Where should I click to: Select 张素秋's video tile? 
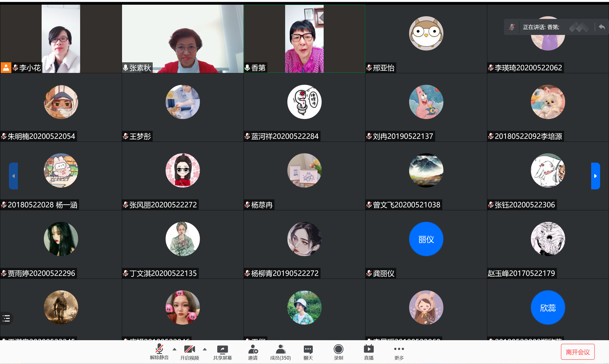(x=183, y=39)
